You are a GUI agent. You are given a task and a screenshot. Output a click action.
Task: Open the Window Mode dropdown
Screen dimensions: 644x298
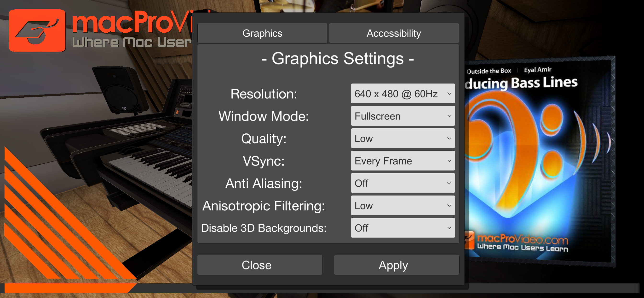point(403,116)
